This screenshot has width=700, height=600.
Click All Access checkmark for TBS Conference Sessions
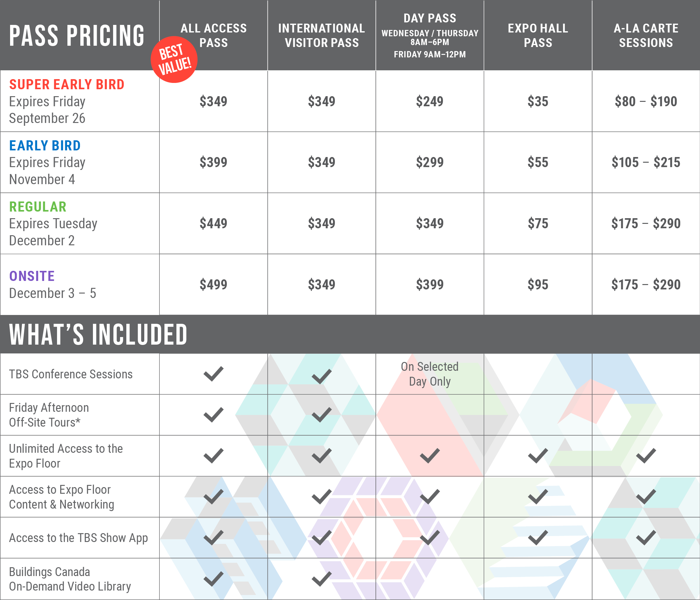[x=214, y=374]
